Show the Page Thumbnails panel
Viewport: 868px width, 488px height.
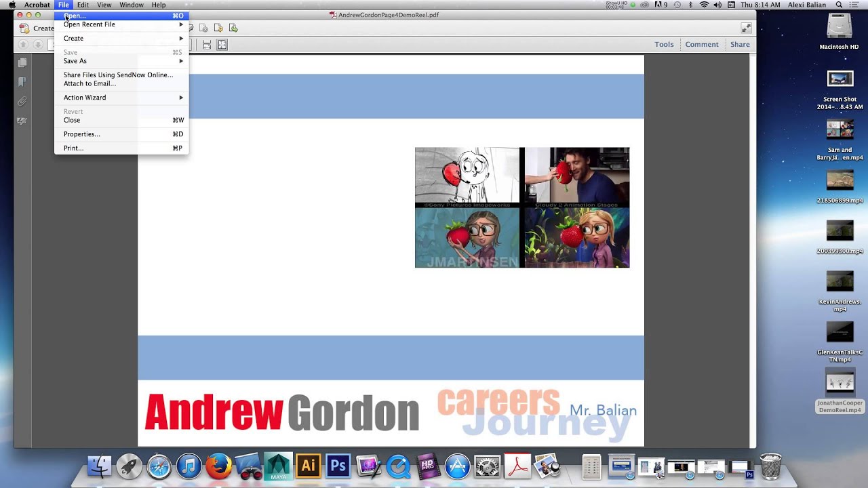[x=22, y=62]
